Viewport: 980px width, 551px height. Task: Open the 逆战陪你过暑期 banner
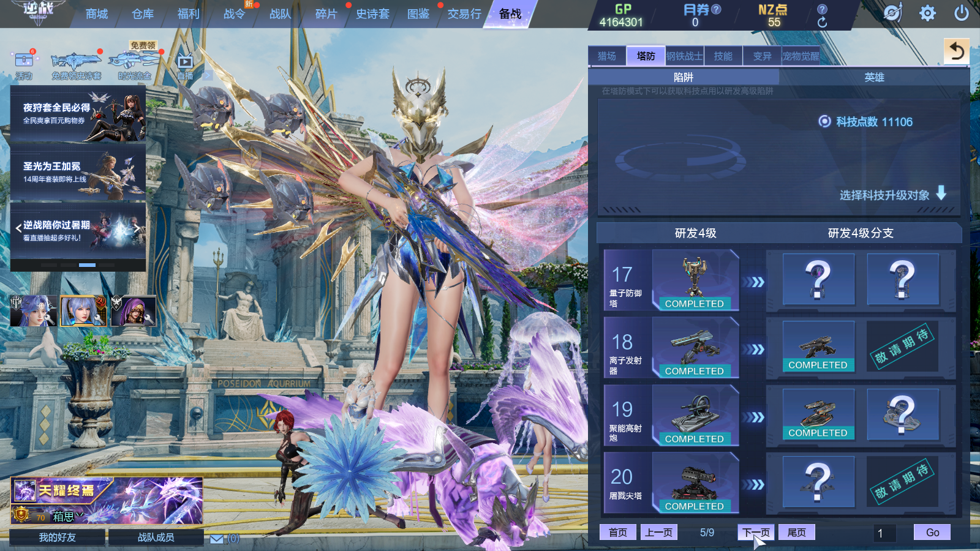pos(78,231)
